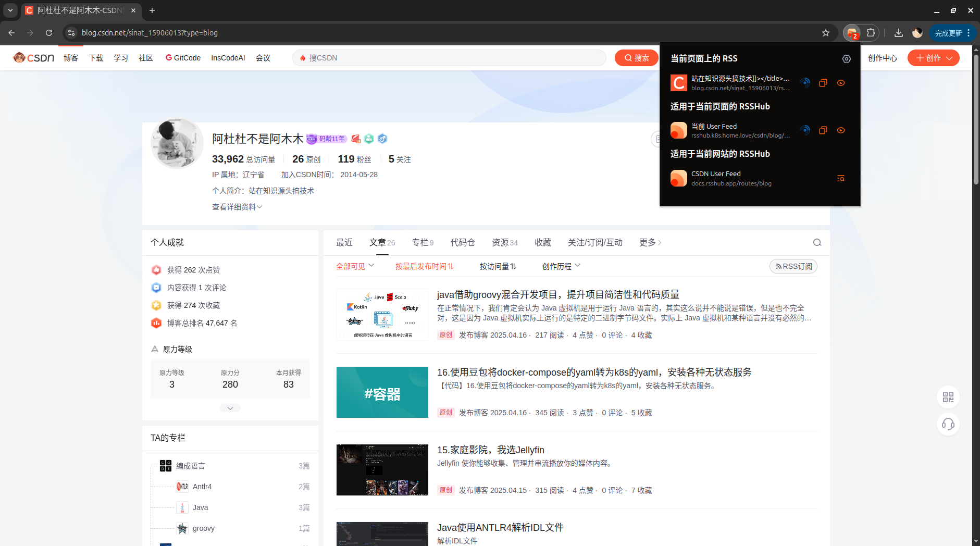This screenshot has width=980, height=546.
Task: Open the Chrome three-dot menu
Action: 969,33
